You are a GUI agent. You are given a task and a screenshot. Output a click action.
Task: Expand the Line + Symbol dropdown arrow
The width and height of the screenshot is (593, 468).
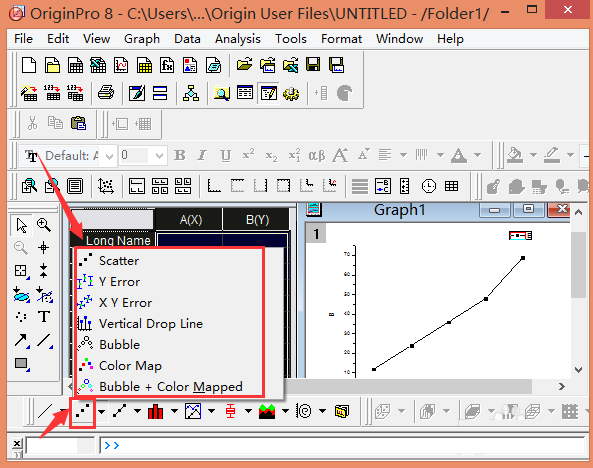click(x=137, y=411)
